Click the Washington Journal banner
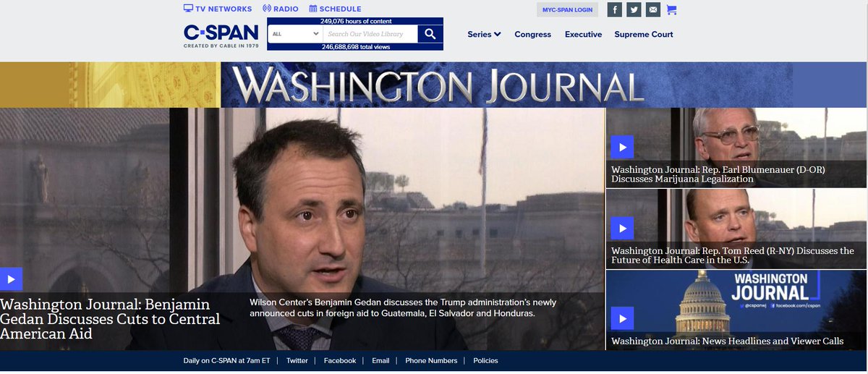 click(433, 85)
